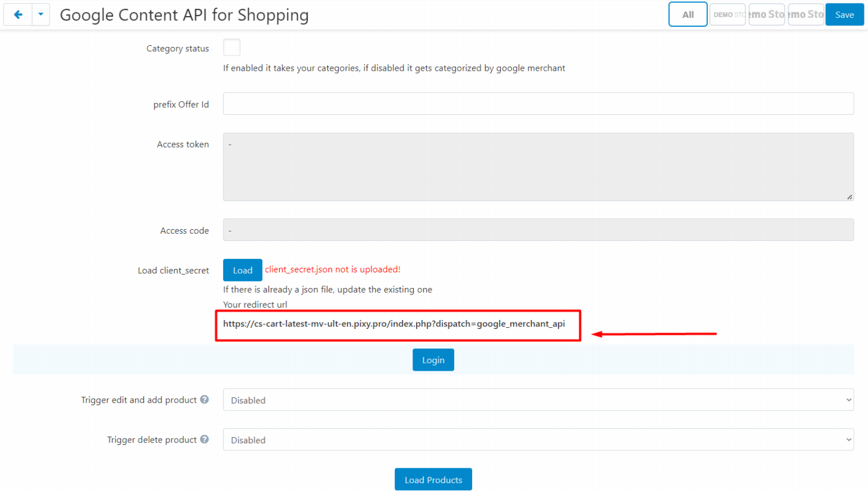The image size is (868, 492).
Task: Click the Access code field
Action: tap(538, 230)
